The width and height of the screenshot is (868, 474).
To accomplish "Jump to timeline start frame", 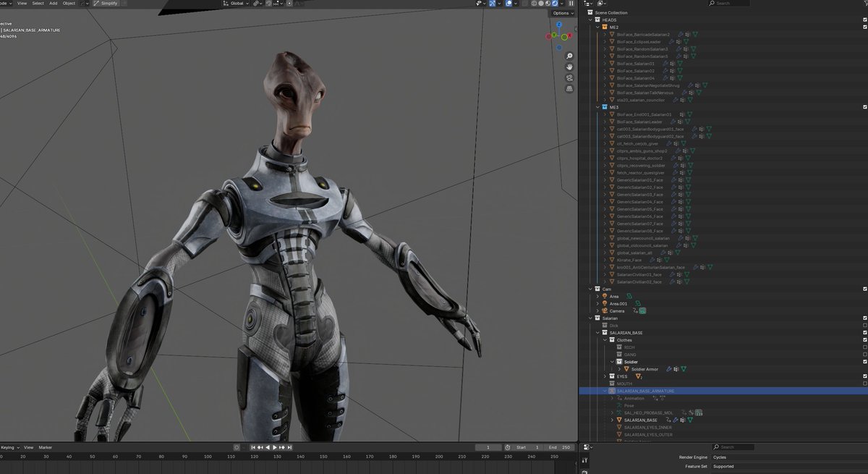I will pos(252,447).
